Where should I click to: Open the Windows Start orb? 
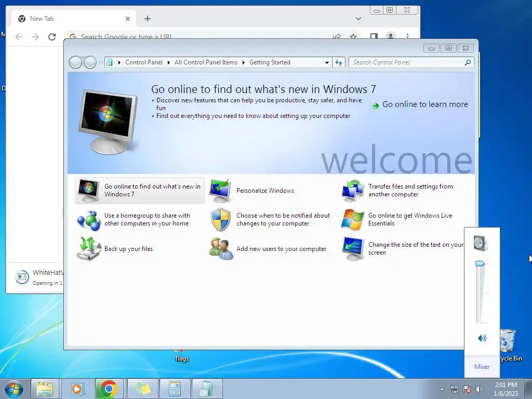(14, 389)
